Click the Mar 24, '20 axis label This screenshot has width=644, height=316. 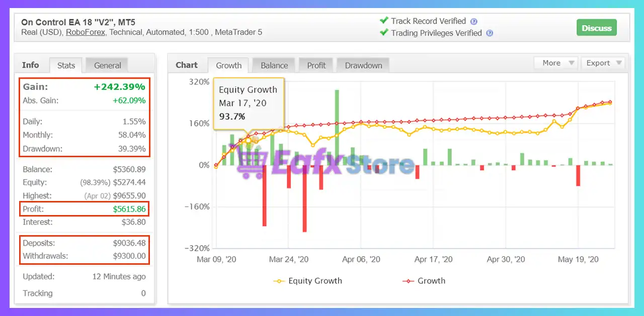coord(289,259)
